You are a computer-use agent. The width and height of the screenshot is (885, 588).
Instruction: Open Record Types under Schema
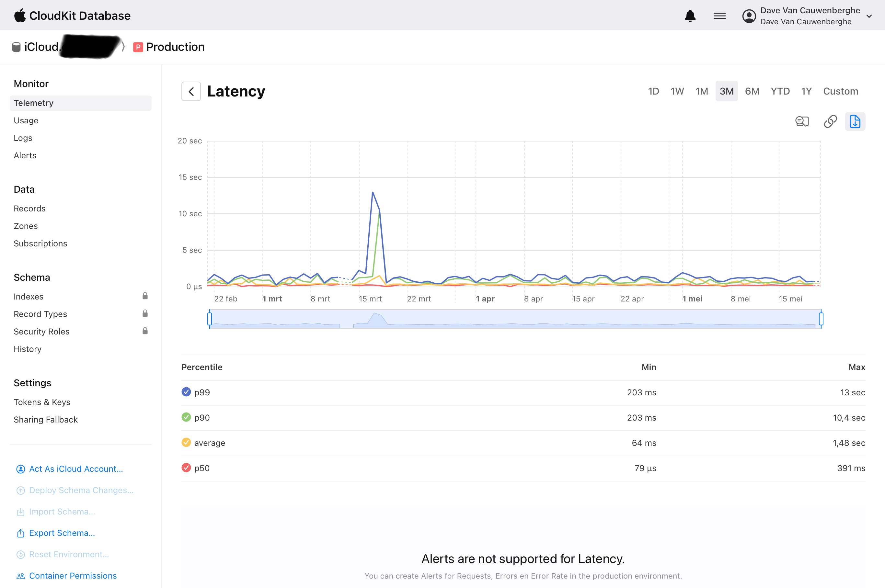[x=40, y=314]
